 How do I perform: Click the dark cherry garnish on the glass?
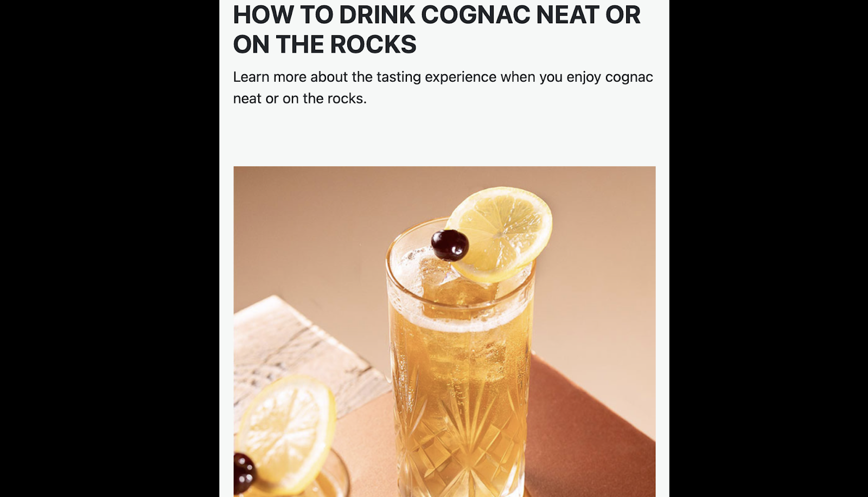450,246
